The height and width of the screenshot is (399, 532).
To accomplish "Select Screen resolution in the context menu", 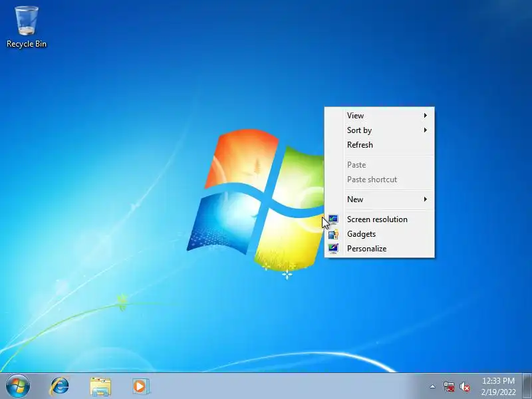I will (379, 219).
